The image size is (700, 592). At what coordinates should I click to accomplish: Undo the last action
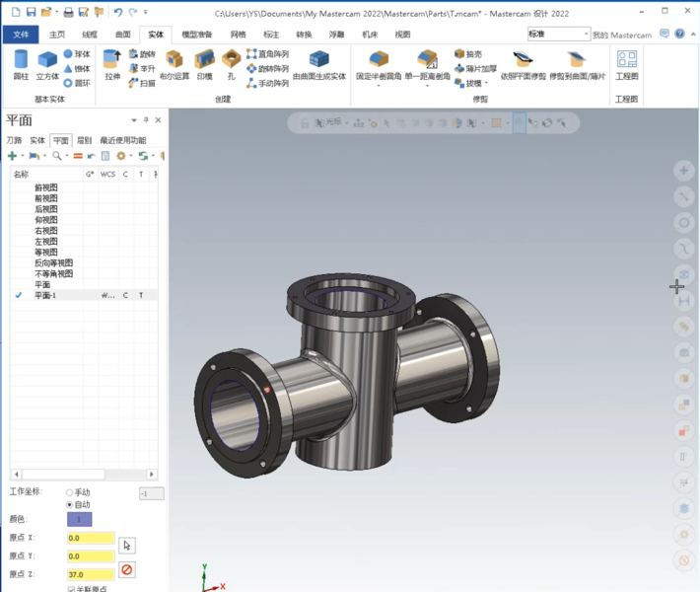click(x=118, y=12)
